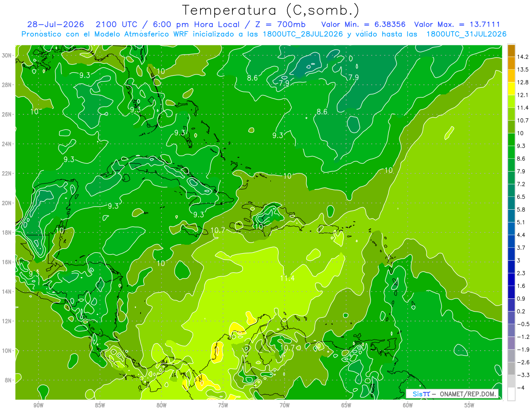Click the '85W' longitude axis label

(100, 405)
